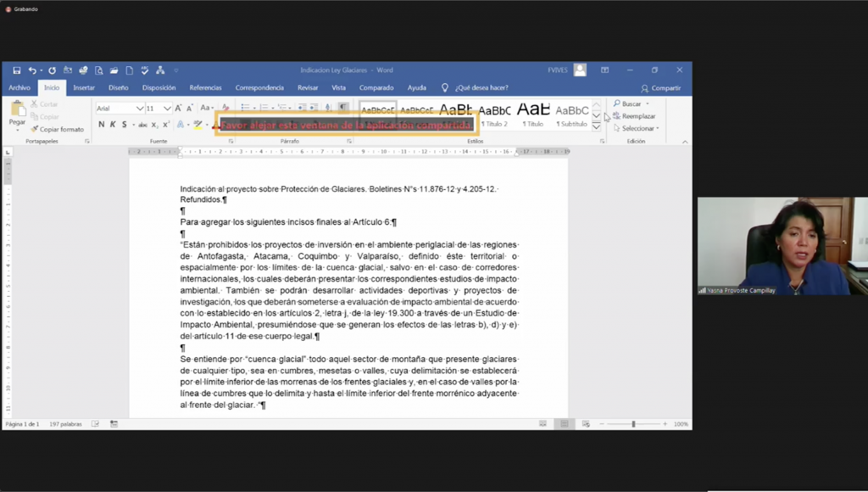Toggle bold with the N button
Screen dimensions: 868x492
tap(102, 125)
